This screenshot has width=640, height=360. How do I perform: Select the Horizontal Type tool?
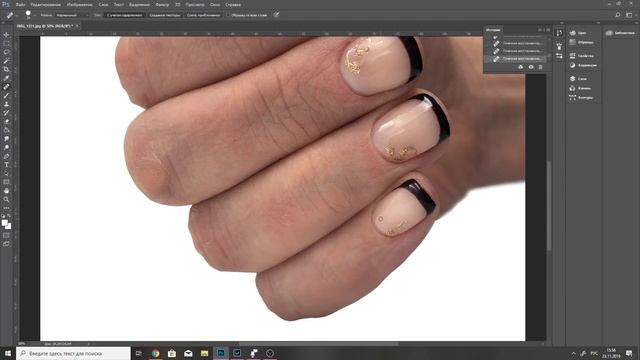6,165
